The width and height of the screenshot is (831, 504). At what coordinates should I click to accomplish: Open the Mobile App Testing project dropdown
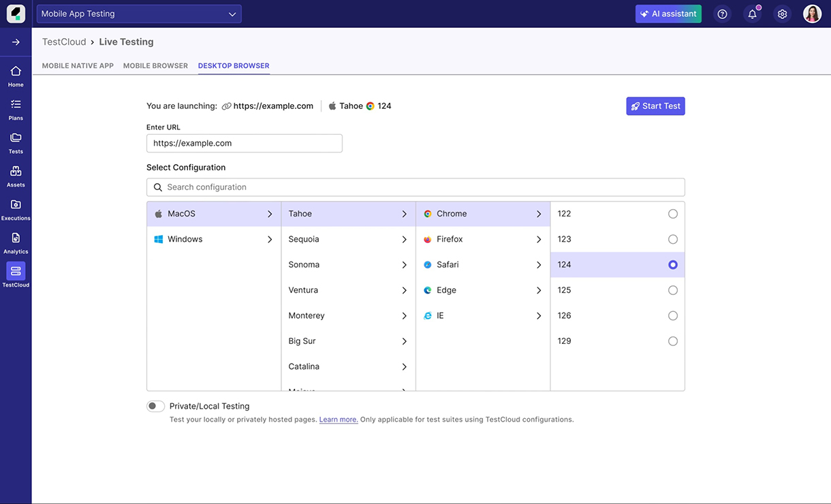139,14
